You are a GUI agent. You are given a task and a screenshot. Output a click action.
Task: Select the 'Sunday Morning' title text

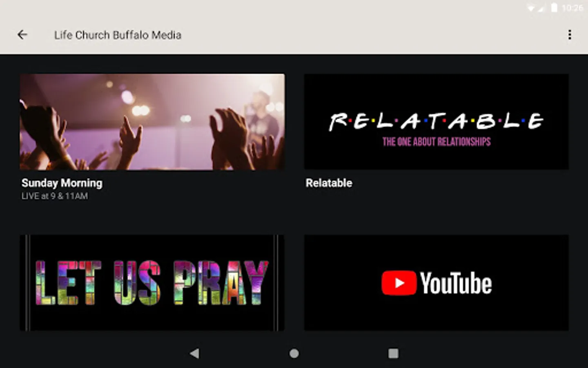coord(62,183)
